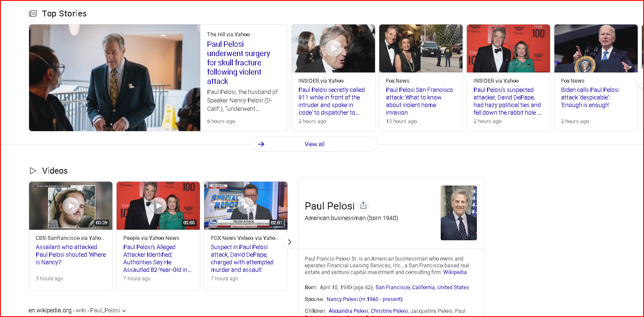This screenshot has height=317, width=644.
Task: Click the 'FOX News Videos via Yaho...' source label
Action: coord(245,238)
